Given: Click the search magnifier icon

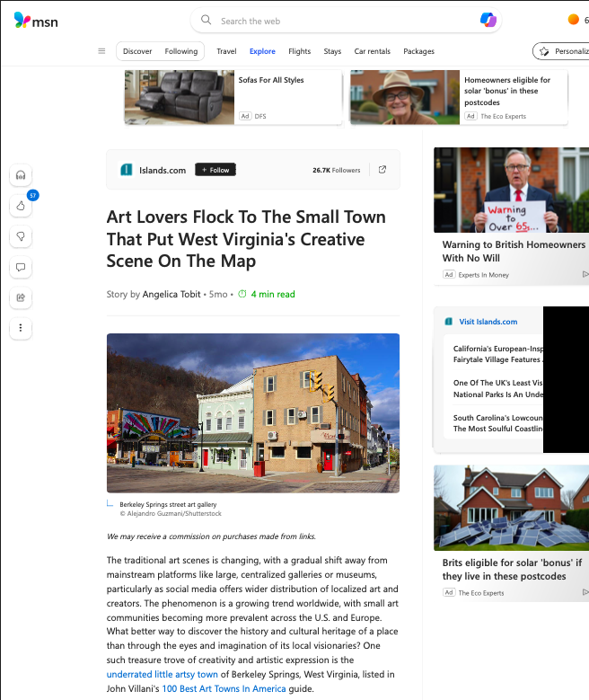Looking at the screenshot, I should click(x=206, y=20).
